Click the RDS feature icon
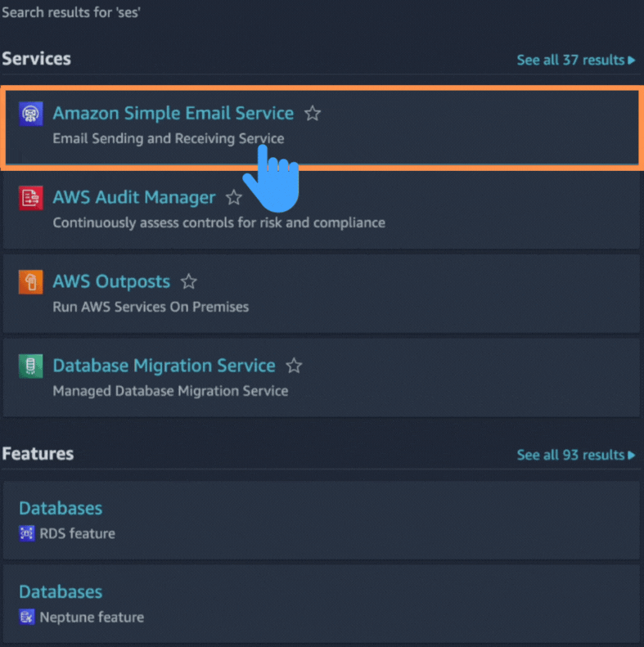This screenshot has width=644, height=647. [27, 534]
